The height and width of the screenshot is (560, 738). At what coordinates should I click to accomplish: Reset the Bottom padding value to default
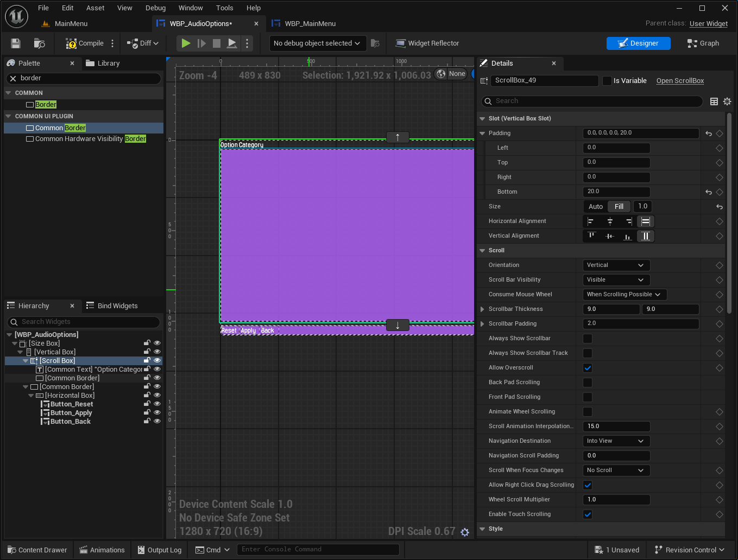708,192
